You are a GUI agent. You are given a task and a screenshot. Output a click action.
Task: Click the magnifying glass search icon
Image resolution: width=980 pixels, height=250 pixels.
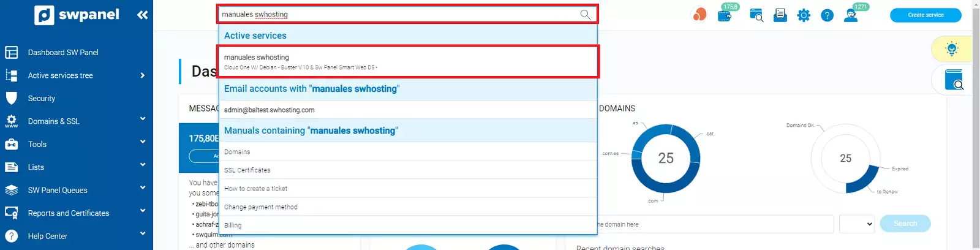pyautogui.click(x=585, y=14)
